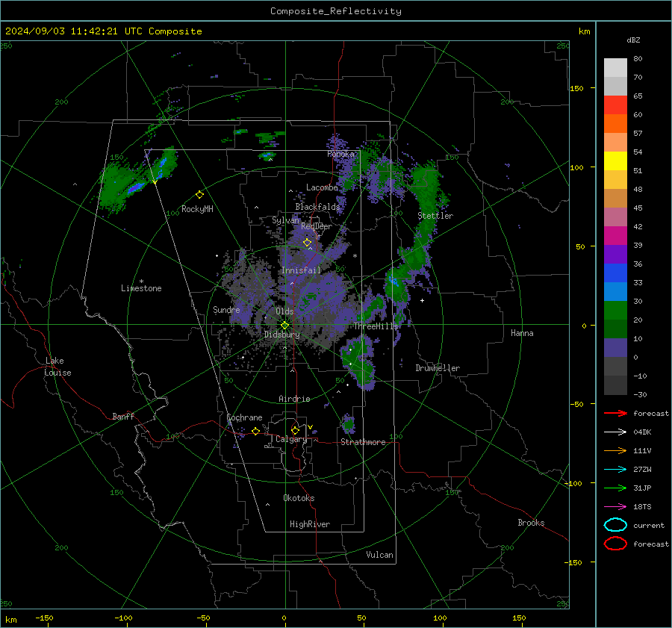This screenshot has width=672, height=628.
Task: Click the blue swatch between 36 and 33 dBZ
Action: 615,273
